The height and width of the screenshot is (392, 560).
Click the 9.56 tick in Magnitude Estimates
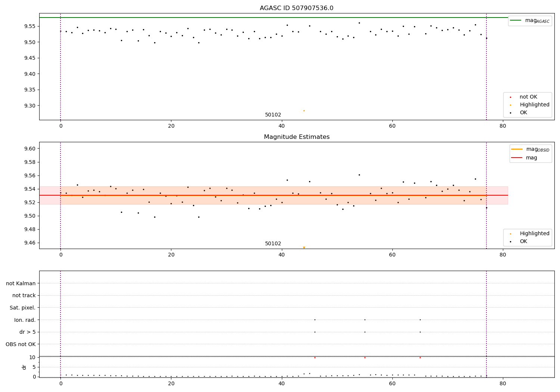tap(29, 175)
